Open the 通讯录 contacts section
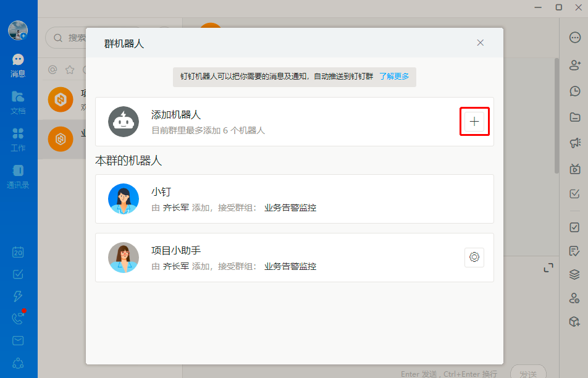Viewport: 588px width, 378px height. pos(18,177)
